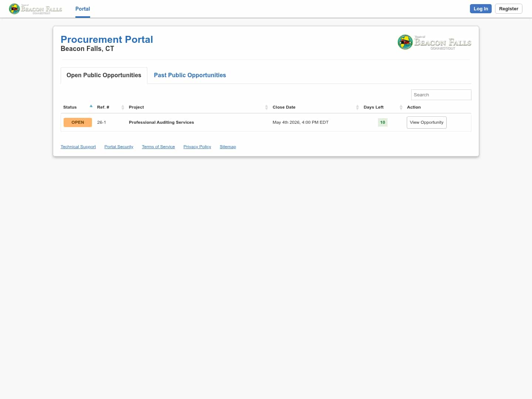Click the orange OPEN status badge
This screenshot has height=399, width=532.
point(78,122)
